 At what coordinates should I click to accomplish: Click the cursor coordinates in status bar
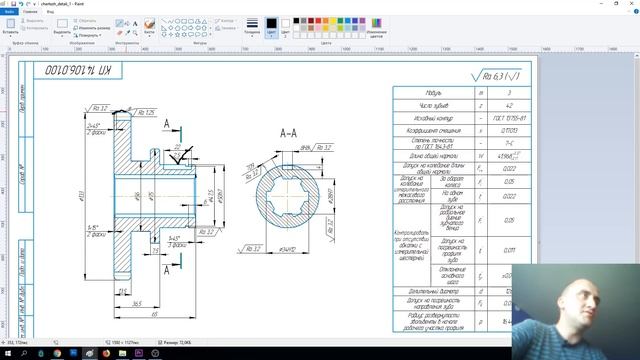tap(14, 342)
